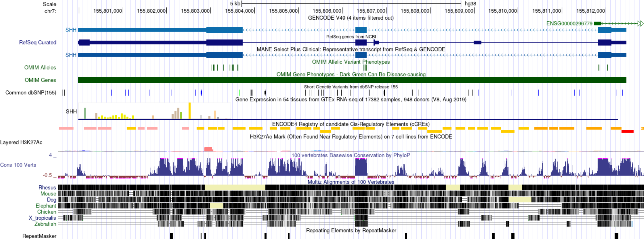Image resolution: width=644 pixels, height=239 pixels.
Task: Select the OMIM Alleles track label
Action: click(x=40, y=68)
